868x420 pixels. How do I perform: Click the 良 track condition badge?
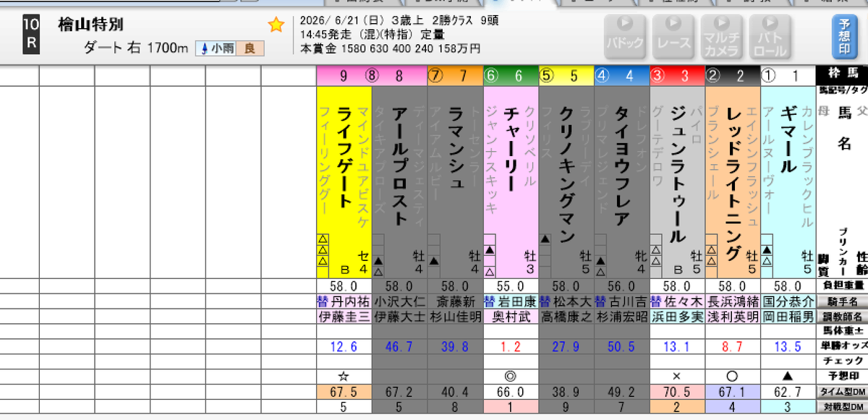coord(250,49)
